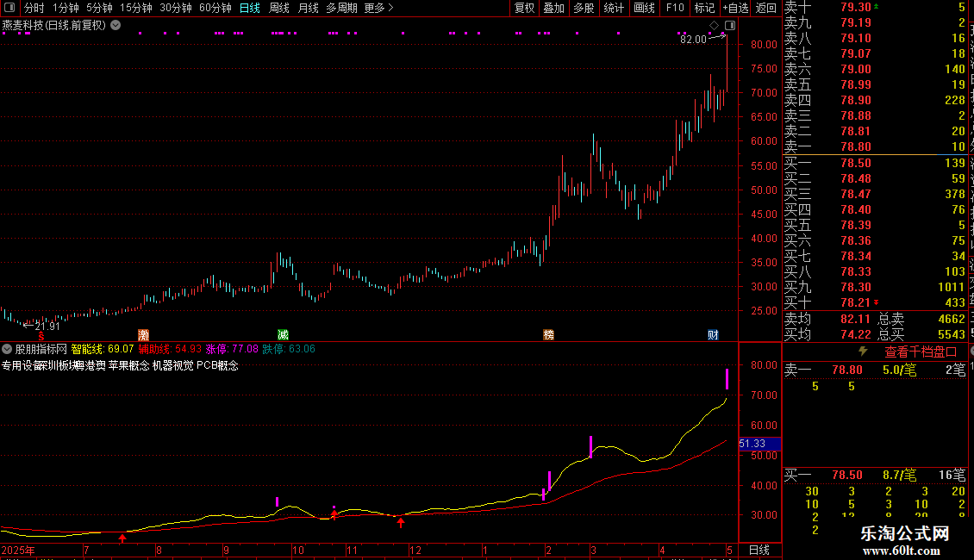
Task: Switch to 5分钟 period
Action: tap(99, 8)
